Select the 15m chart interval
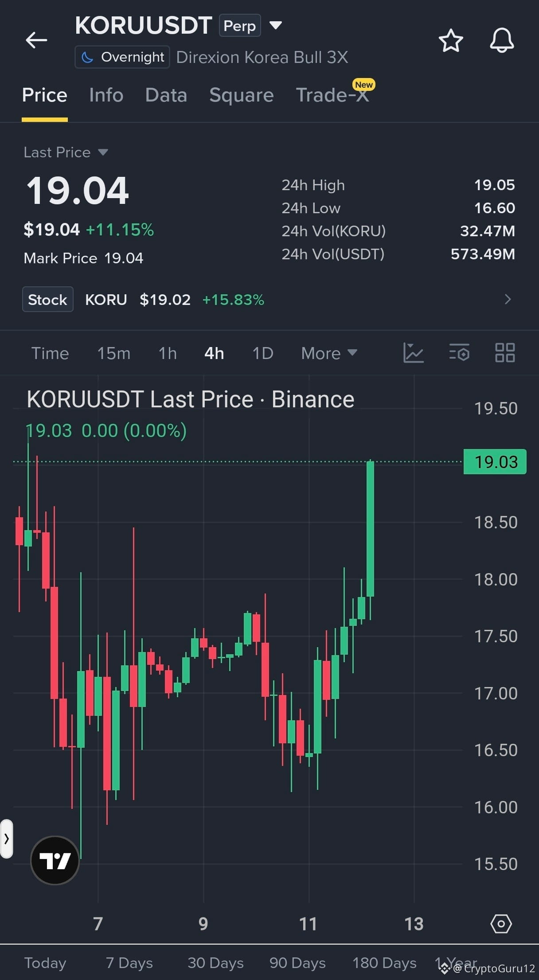This screenshot has height=980, width=539. pos(114,353)
